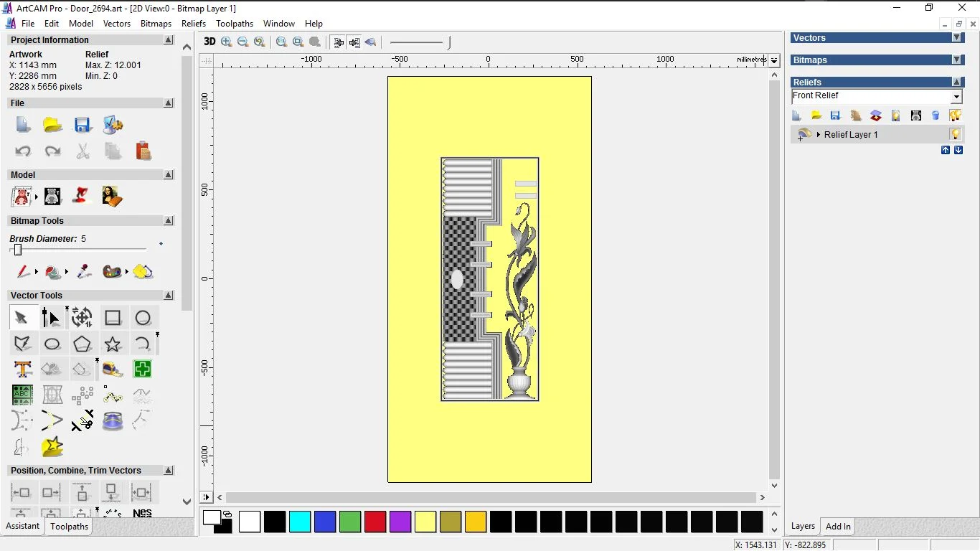This screenshot has height=551, width=980.
Task: Switch to the 3D view
Action: point(209,42)
